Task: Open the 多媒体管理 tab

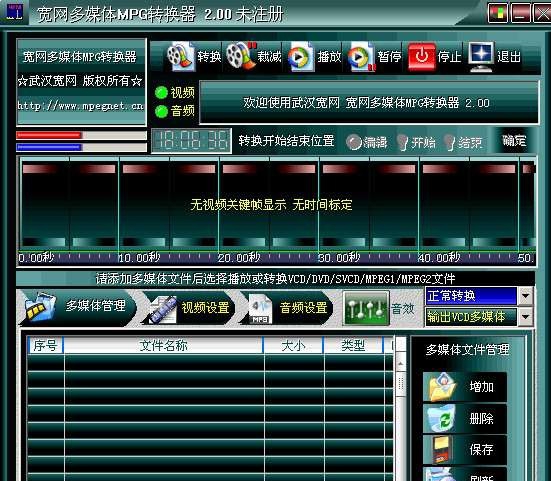Action: (78, 308)
